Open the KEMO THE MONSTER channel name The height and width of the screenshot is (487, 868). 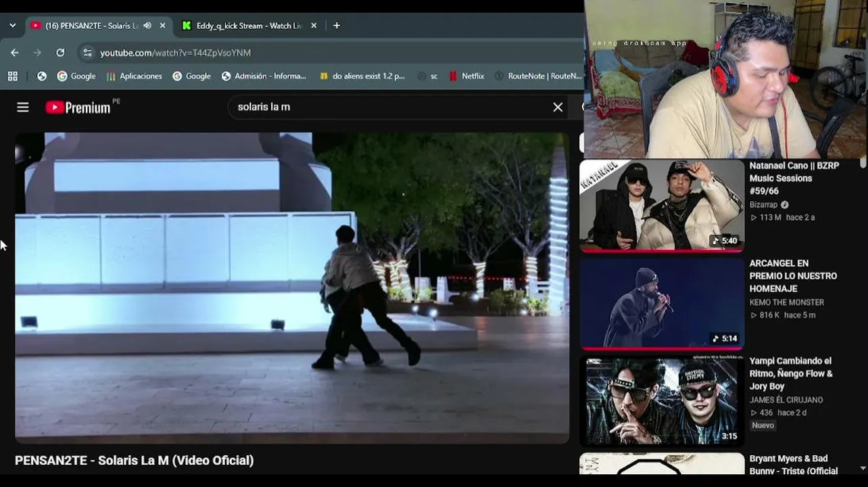pos(786,302)
